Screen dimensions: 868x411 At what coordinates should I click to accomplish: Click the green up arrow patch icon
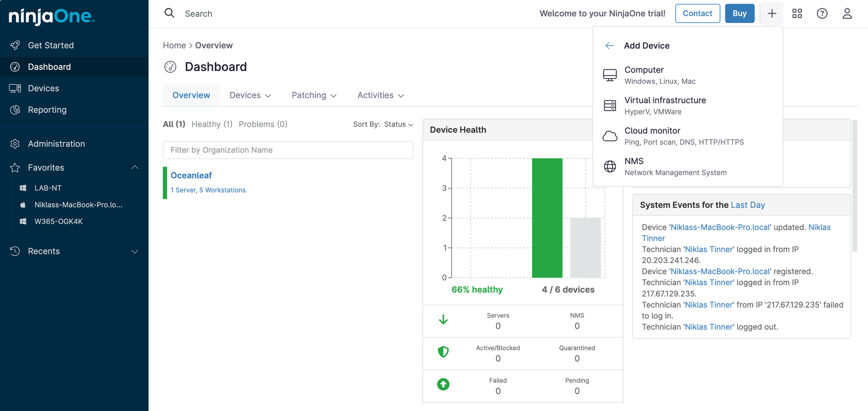pos(443,384)
